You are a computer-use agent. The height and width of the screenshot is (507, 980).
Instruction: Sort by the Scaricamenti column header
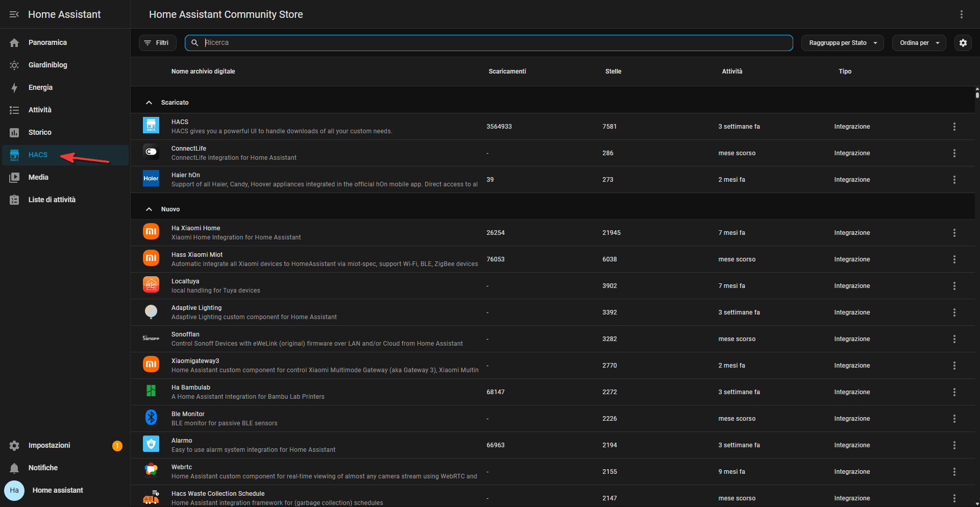[507, 71]
